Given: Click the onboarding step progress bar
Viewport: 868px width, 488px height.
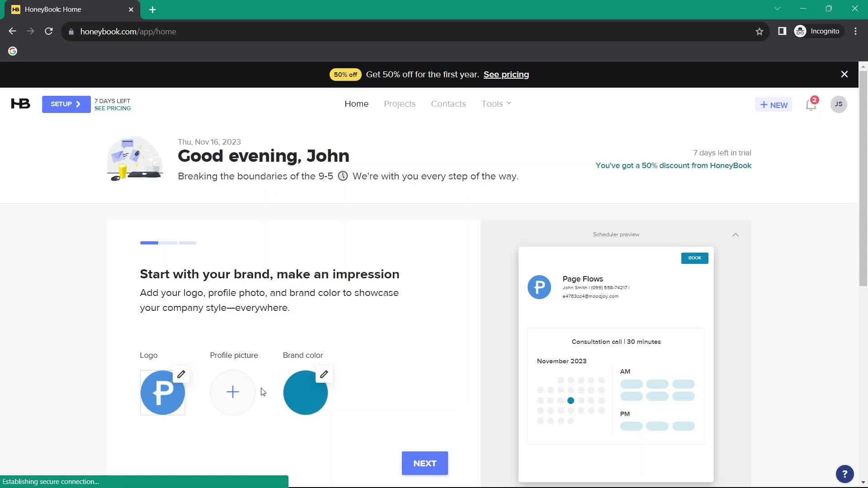Looking at the screenshot, I should coord(168,243).
